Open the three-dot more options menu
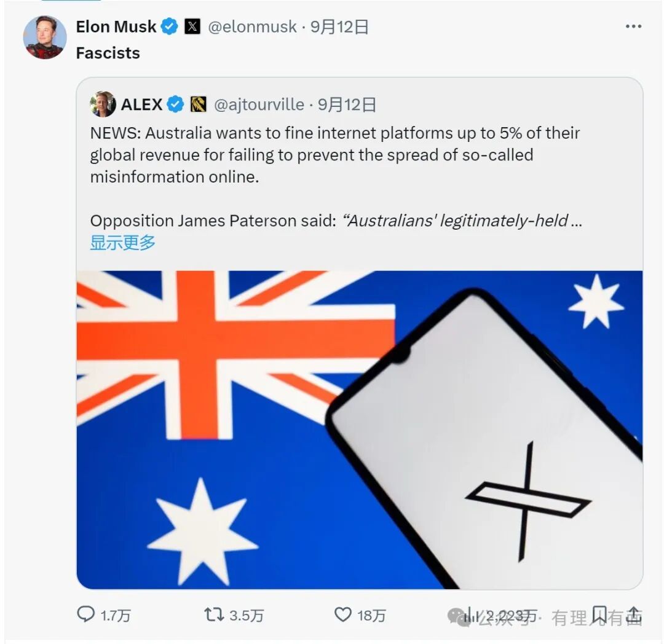This screenshot has width=664, height=644. (x=633, y=26)
